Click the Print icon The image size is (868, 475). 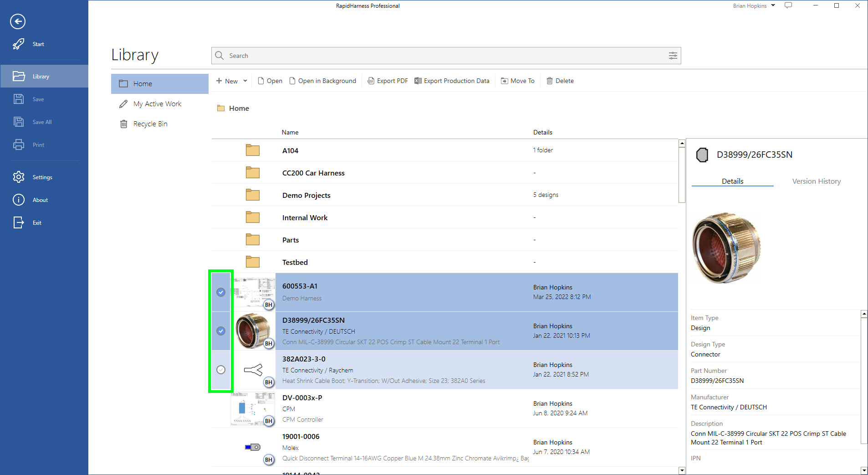click(19, 145)
